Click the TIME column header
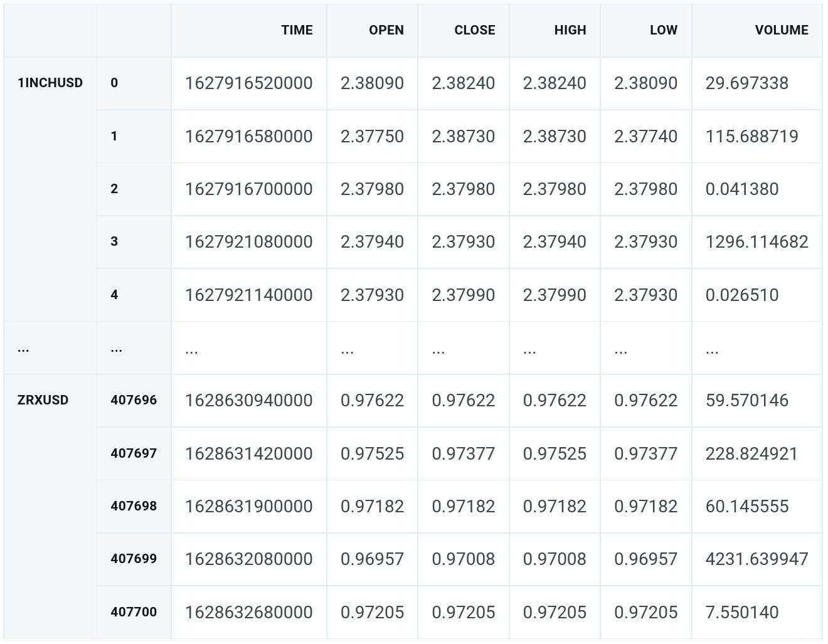Screen dimensions: 828x644 [x=297, y=29]
